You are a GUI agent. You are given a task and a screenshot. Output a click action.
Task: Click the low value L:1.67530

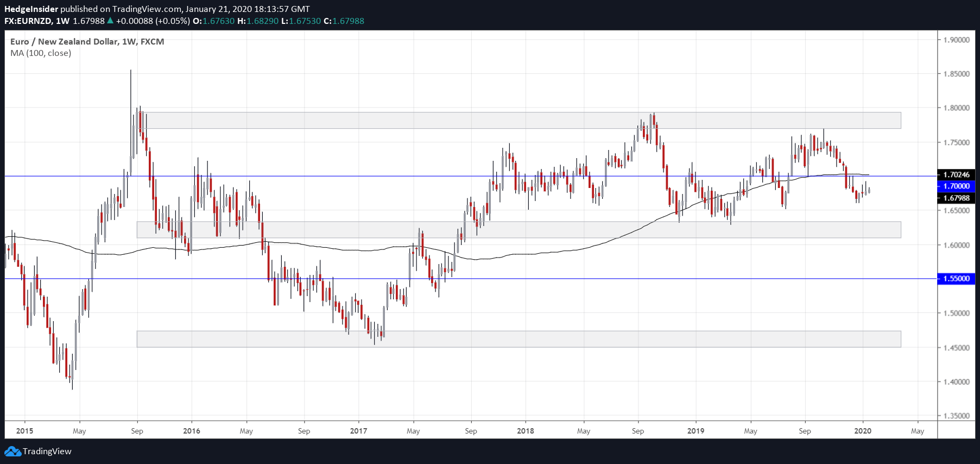pos(301,21)
